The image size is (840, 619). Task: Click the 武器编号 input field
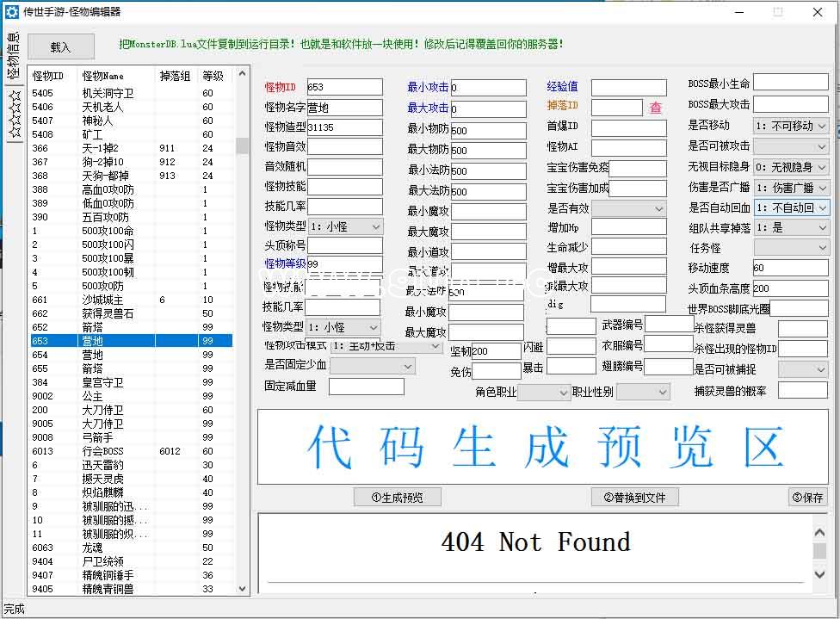tap(669, 324)
